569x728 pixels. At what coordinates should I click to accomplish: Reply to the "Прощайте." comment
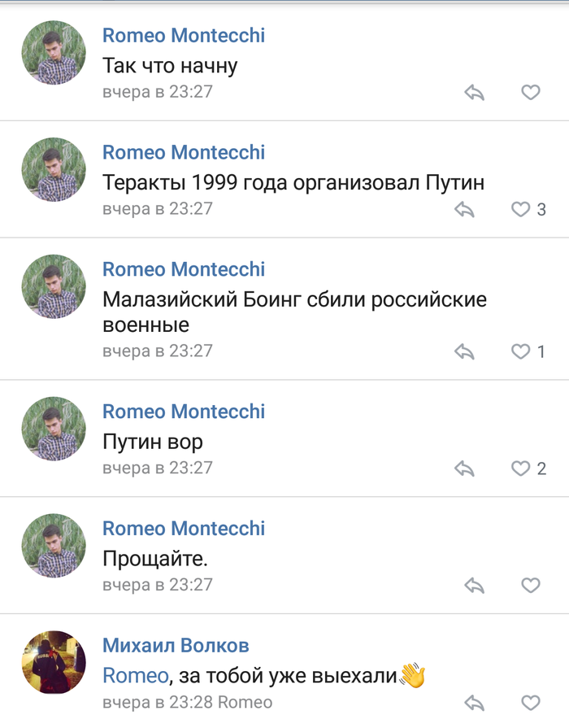[474, 586]
